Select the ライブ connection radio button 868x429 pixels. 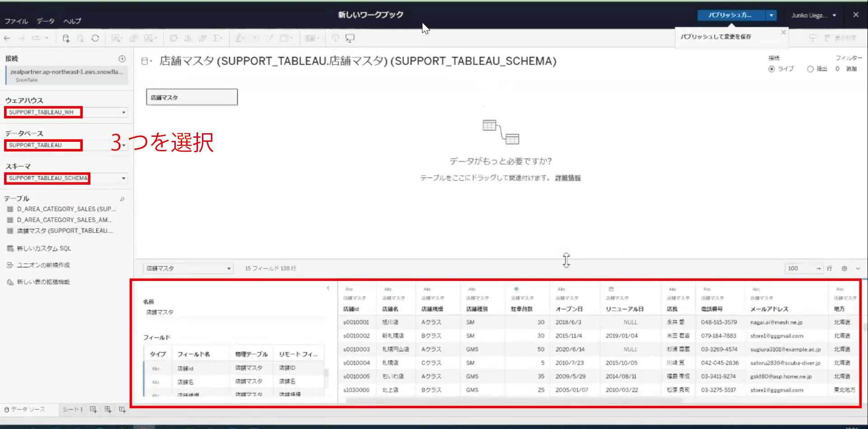point(771,69)
